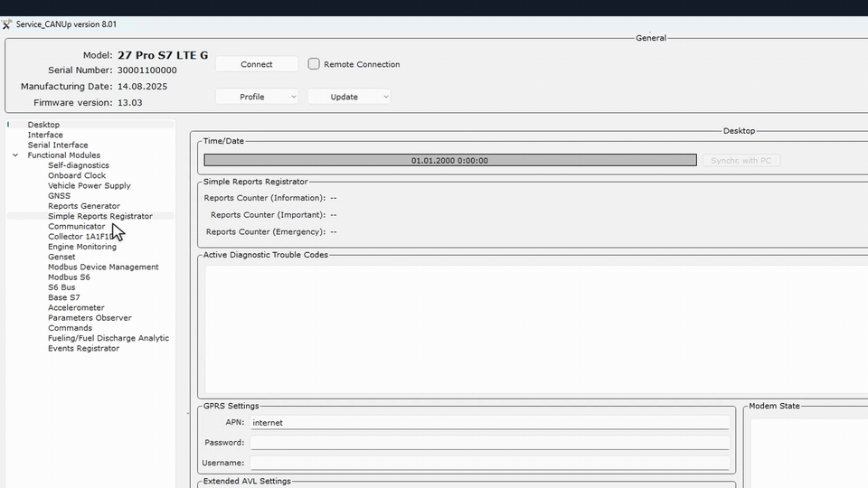Image resolution: width=868 pixels, height=488 pixels.
Task: Select Base S7 module
Action: (63, 297)
